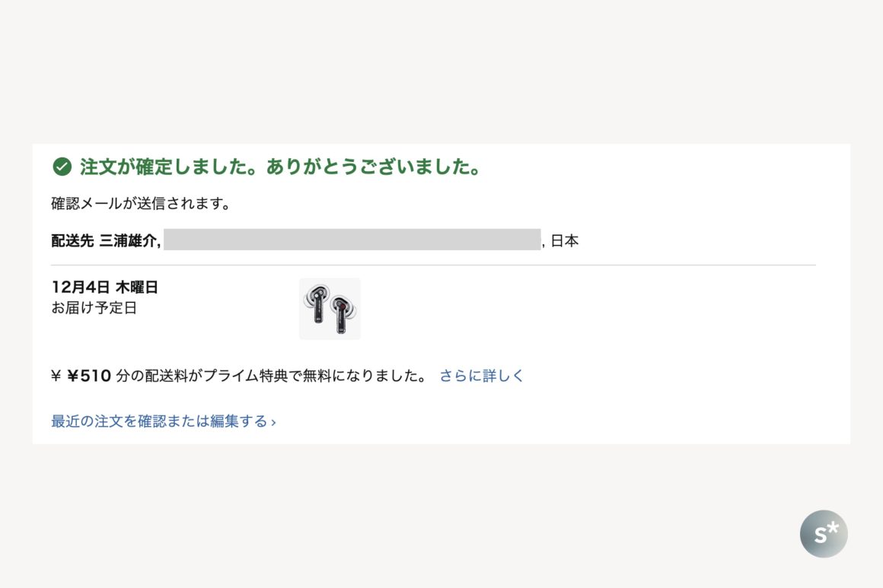Viewport: 883px width, 588px height.
Task: Click the grey redacted address bar
Action: [352, 240]
